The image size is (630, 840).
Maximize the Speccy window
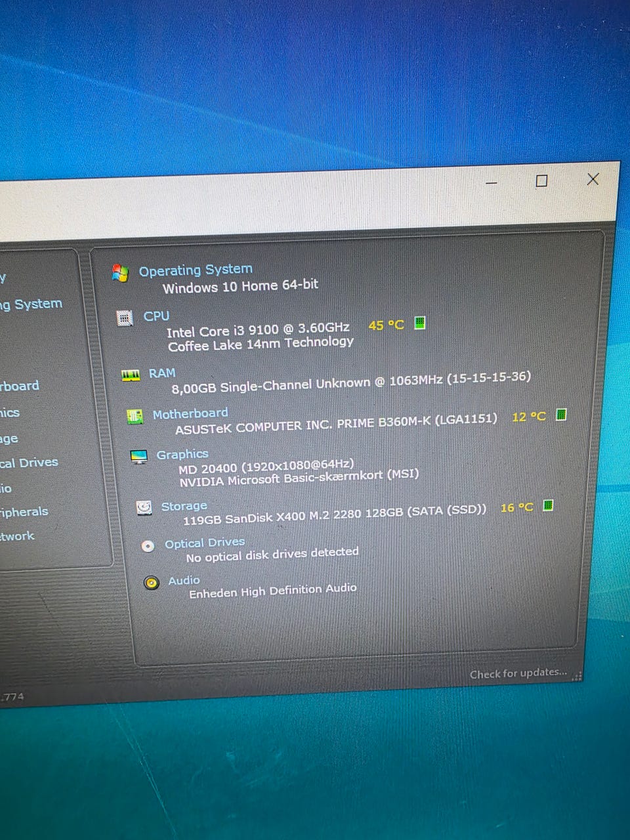[x=541, y=181]
